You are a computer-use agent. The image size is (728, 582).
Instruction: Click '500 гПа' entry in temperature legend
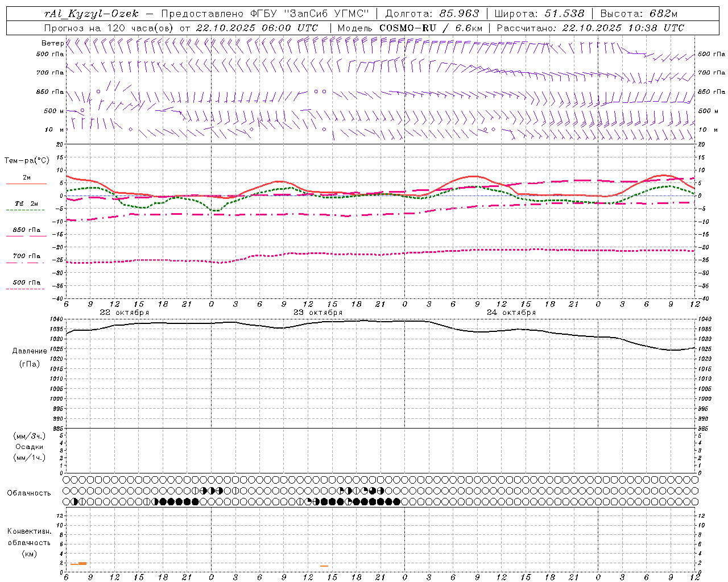coord(27,282)
